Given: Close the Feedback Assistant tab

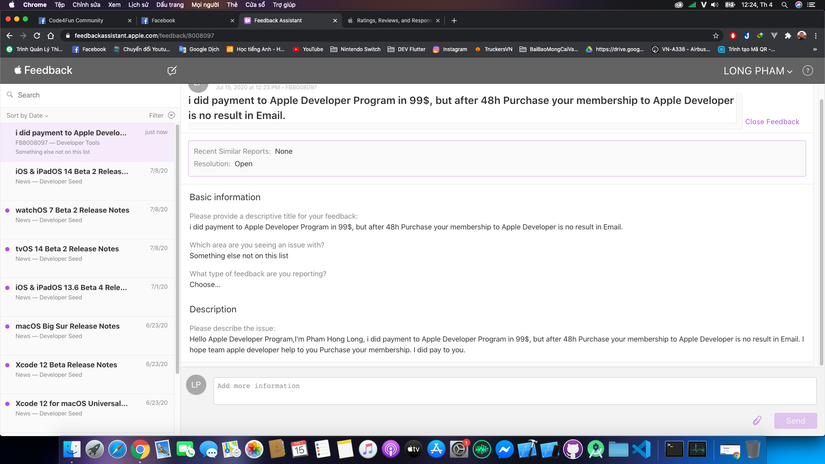Looking at the screenshot, I should pos(335,21).
